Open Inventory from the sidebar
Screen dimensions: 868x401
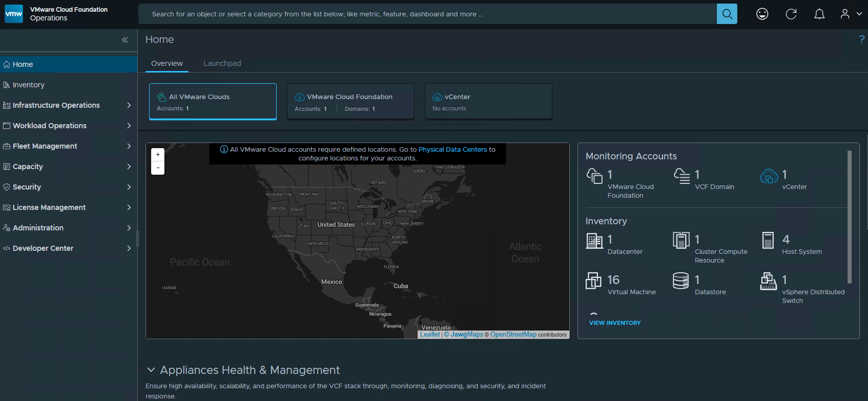[x=68, y=85]
